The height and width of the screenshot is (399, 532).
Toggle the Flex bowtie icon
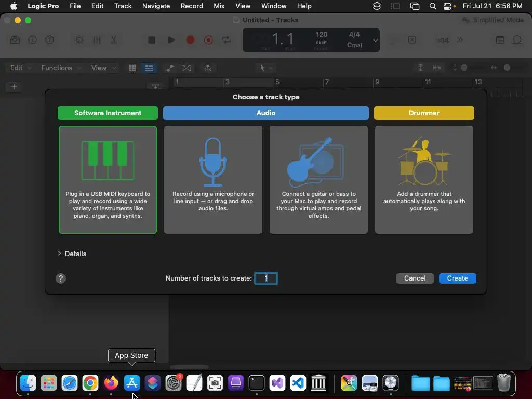point(187,68)
